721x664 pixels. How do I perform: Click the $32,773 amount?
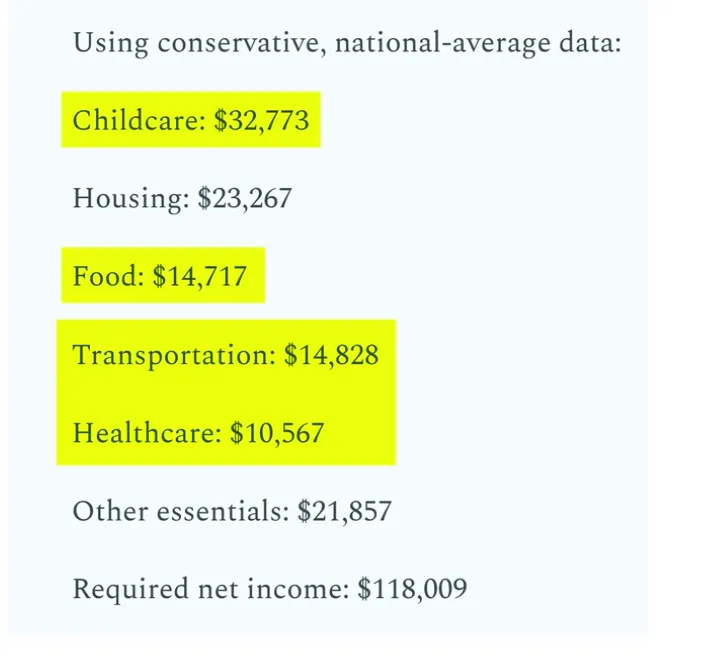tap(262, 121)
